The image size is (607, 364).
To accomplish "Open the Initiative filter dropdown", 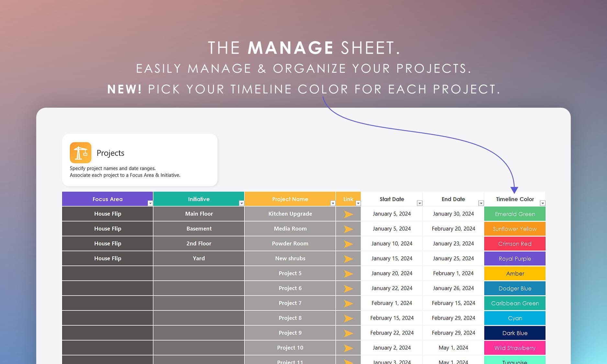I will point(242,203).
